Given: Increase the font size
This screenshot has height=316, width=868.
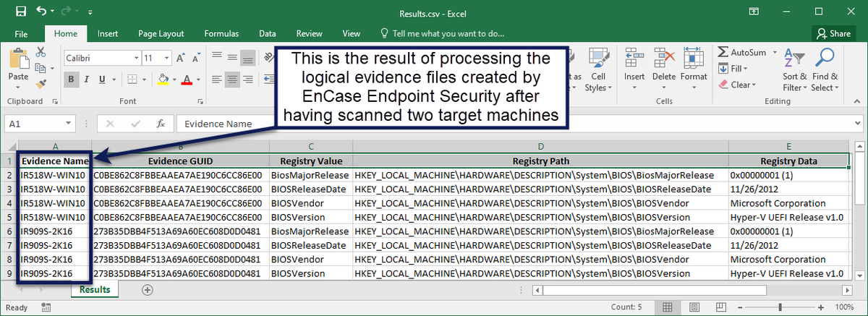Looking at the screenshot, I should click(182, 57).
